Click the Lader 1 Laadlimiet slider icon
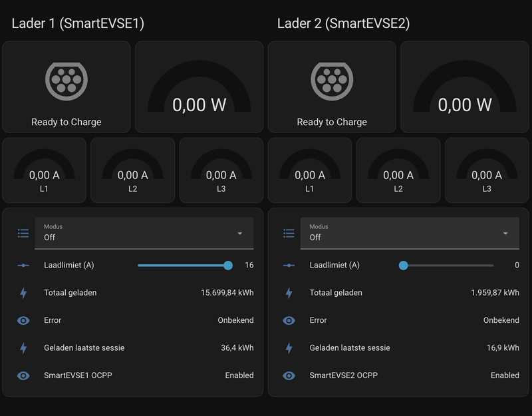Screen dimensions: 532x416 click(x=23, y=265)
